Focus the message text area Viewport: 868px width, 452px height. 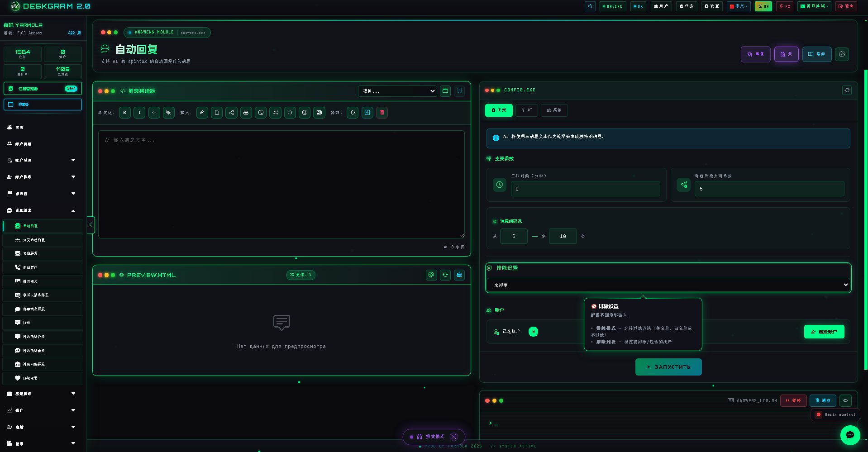click(281, 185)
